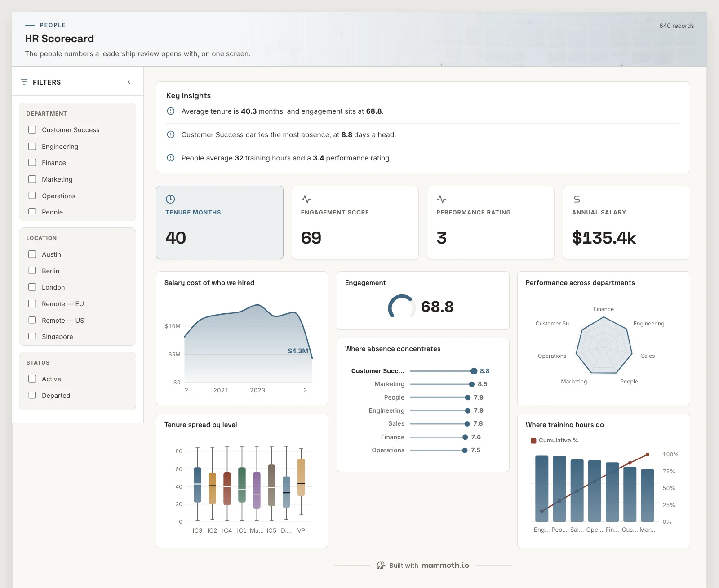Click the filters funnel icon

pos(24,82)
